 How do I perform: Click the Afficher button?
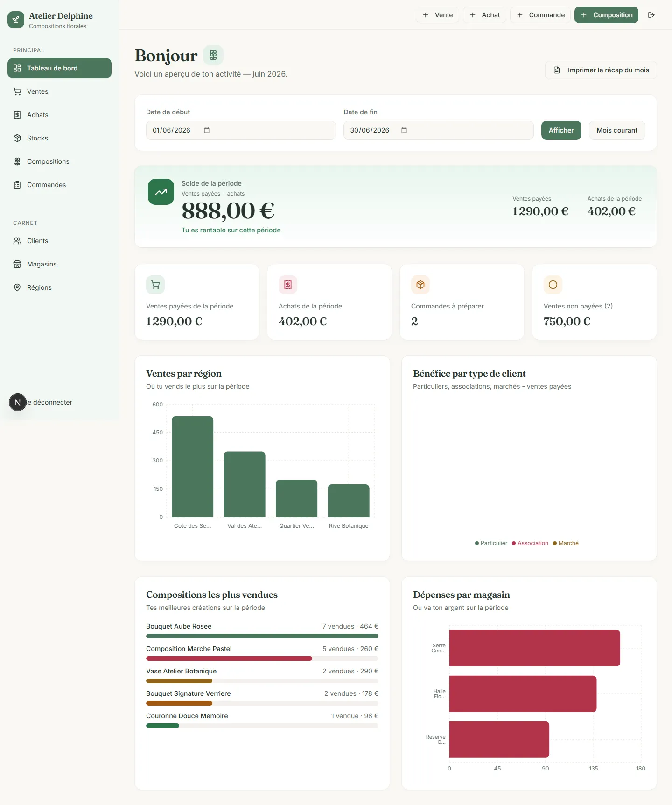[561, 130]
